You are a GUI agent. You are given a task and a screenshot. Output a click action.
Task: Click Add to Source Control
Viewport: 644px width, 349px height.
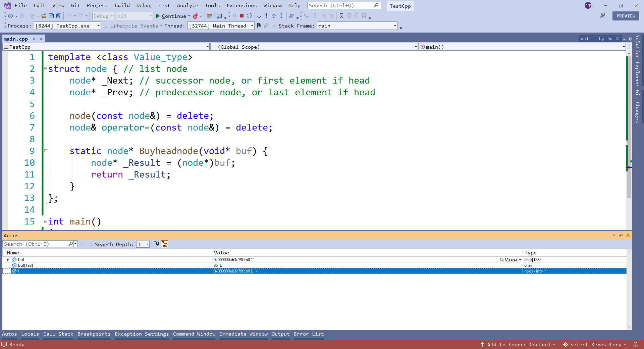tap(518, 345)
